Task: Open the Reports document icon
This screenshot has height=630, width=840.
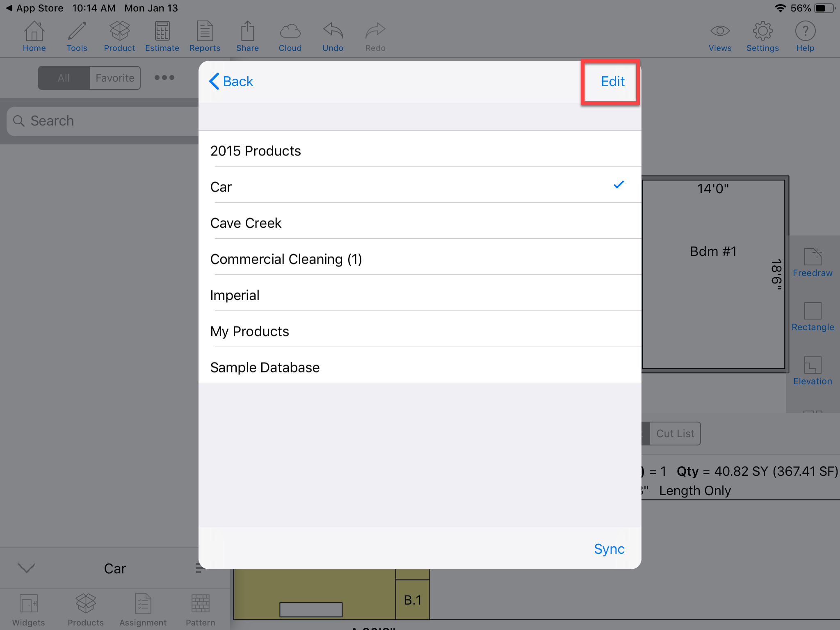Action: pyautogui.click(x=205, y=36)
